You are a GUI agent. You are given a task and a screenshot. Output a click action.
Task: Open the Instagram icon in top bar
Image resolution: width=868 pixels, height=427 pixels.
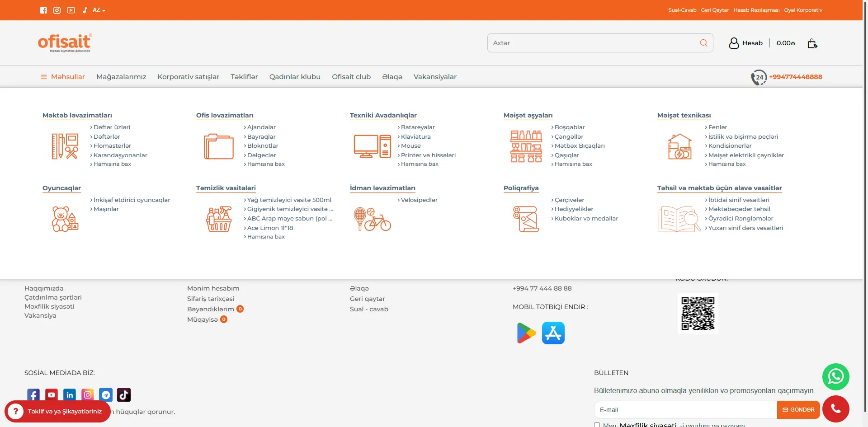[57, 10]
